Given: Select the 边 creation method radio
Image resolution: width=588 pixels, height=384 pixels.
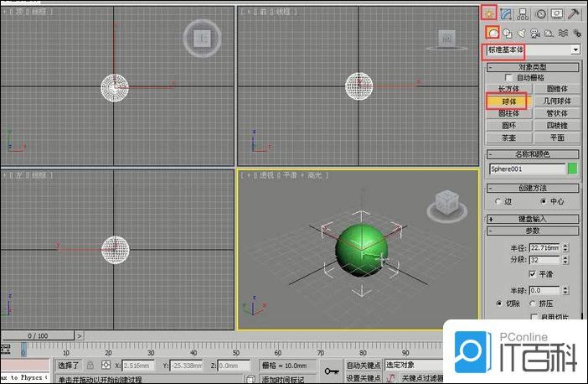Looking at the screenshot, I should tap(498, 201).
